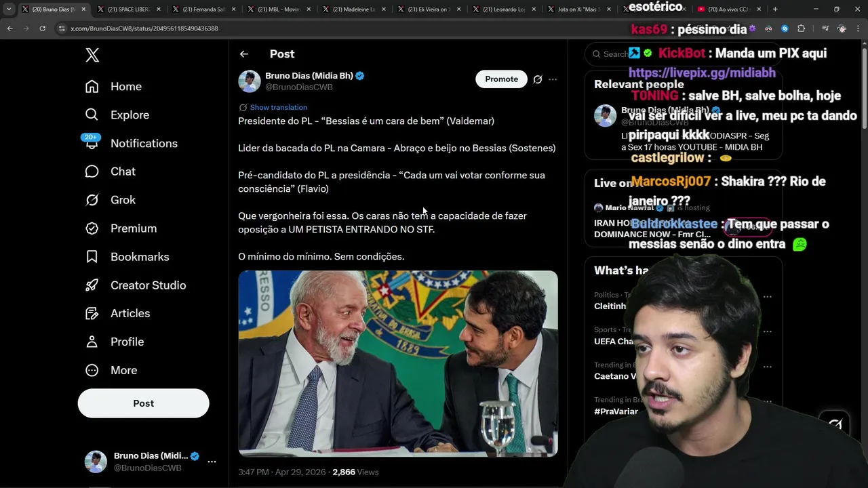Image resolution: width=868 pixels, height=488 pixels.
Task: Open the post's three-dot more menu
Action: coord(553,79)
